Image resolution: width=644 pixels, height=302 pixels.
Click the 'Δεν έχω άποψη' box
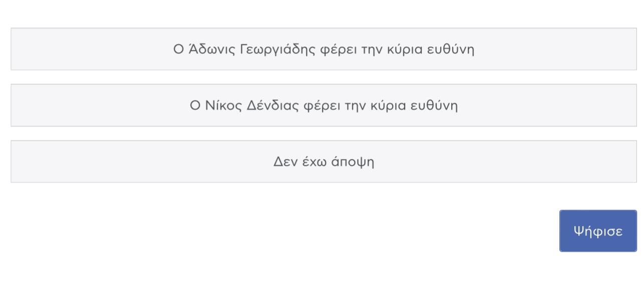[x=324, y=161]
